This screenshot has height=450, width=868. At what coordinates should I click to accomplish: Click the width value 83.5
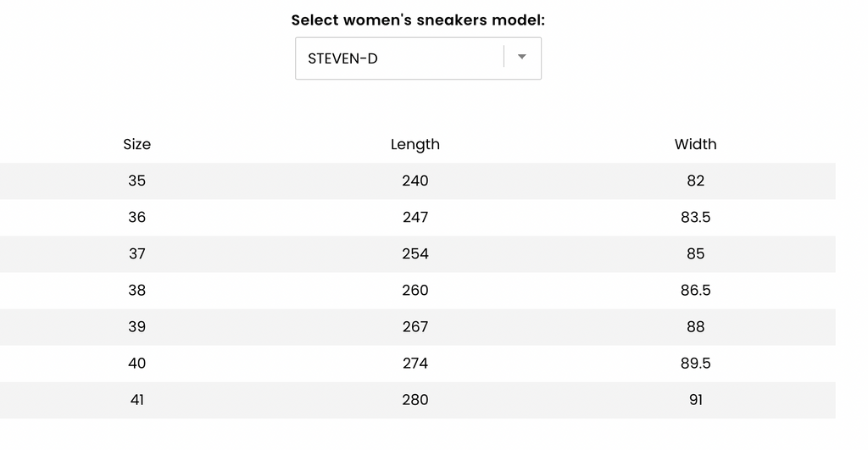pos(695,218)
